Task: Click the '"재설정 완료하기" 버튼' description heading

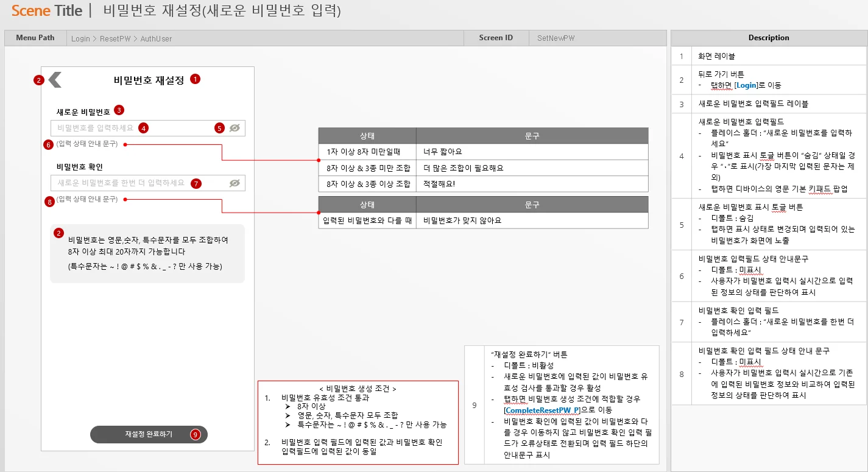Action: point(529,354)
